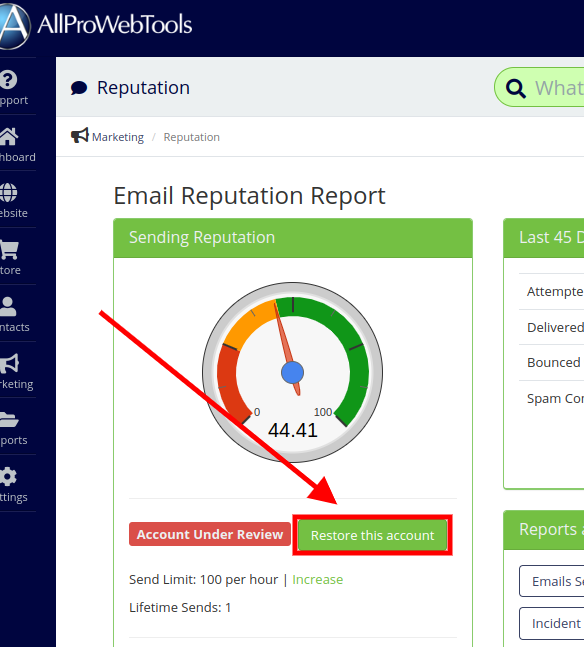This screenshot has width=584, height=647.
Task: Open Website section via the globe icon
Action: coord(8,193)
